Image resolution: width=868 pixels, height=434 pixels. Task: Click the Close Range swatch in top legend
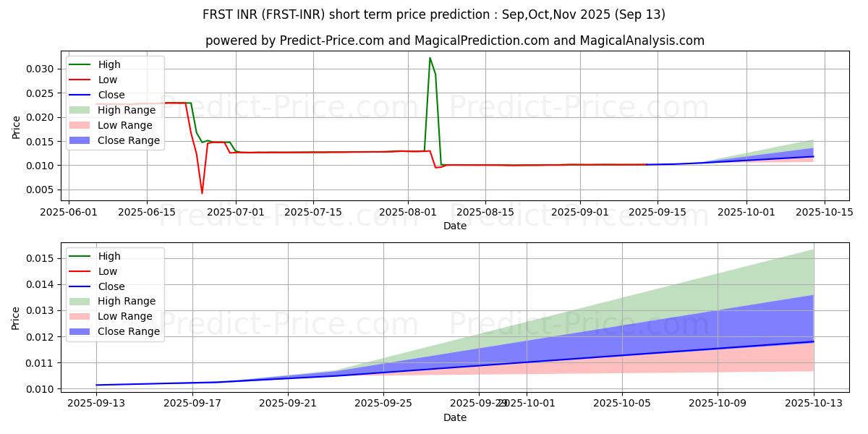tap(82, 140)
